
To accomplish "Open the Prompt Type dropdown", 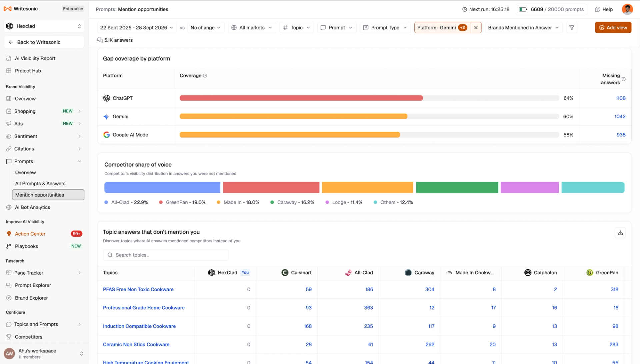I will click(x=385, y=28).
